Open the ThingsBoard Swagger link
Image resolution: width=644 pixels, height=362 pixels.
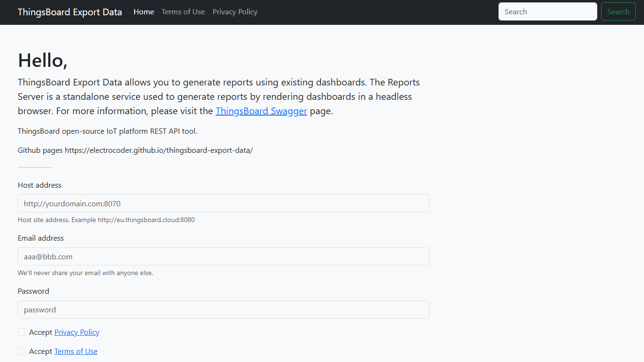[x=261, y=110]
